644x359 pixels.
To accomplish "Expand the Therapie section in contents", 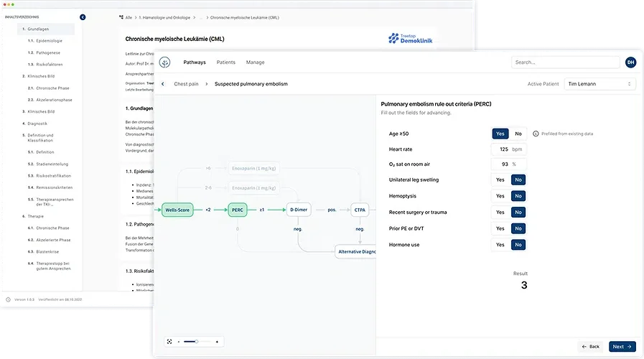I will coord(35,216).
